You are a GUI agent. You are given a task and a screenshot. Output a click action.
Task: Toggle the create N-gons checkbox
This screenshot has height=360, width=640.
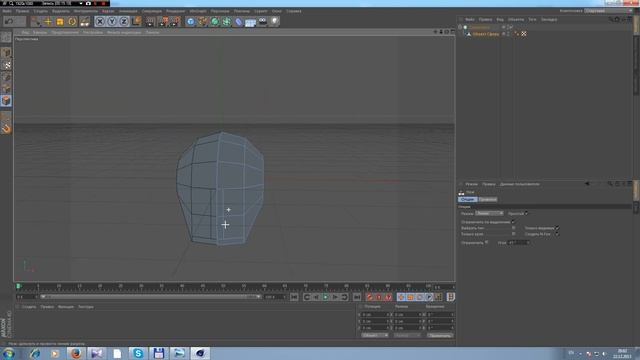coord(557,234)
